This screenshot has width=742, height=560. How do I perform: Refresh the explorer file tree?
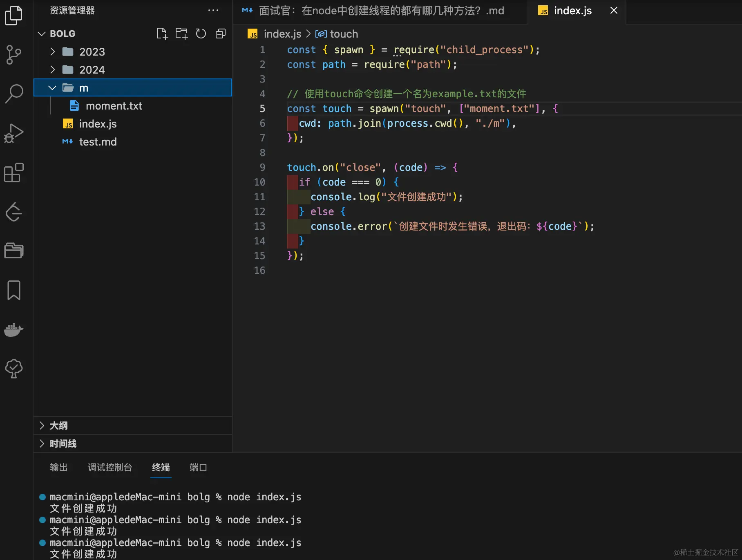201,34
